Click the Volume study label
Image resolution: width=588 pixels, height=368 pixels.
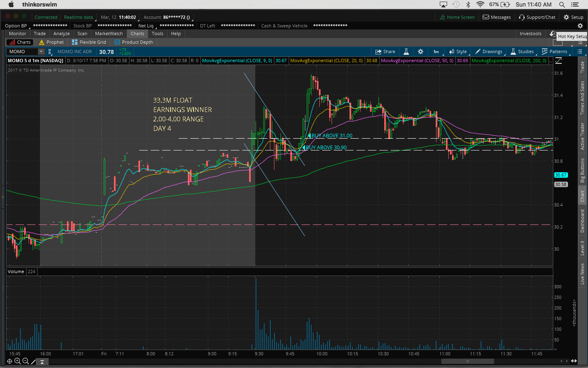point(16,272)
